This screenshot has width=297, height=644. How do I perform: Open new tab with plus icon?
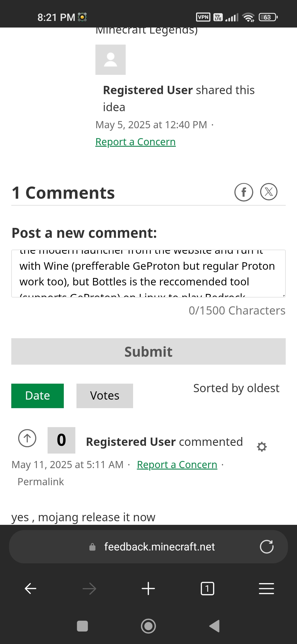[x=148, y=589]
